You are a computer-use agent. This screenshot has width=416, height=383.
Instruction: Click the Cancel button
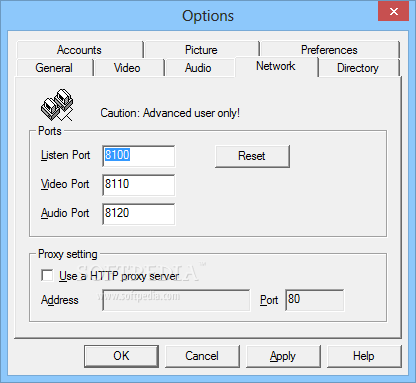click(202, 356)
